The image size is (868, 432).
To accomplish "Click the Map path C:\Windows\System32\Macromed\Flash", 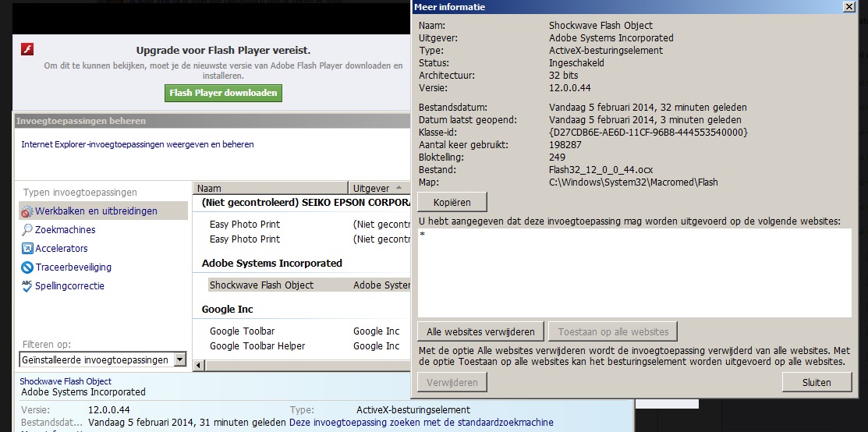I will [x=633, y=182].
